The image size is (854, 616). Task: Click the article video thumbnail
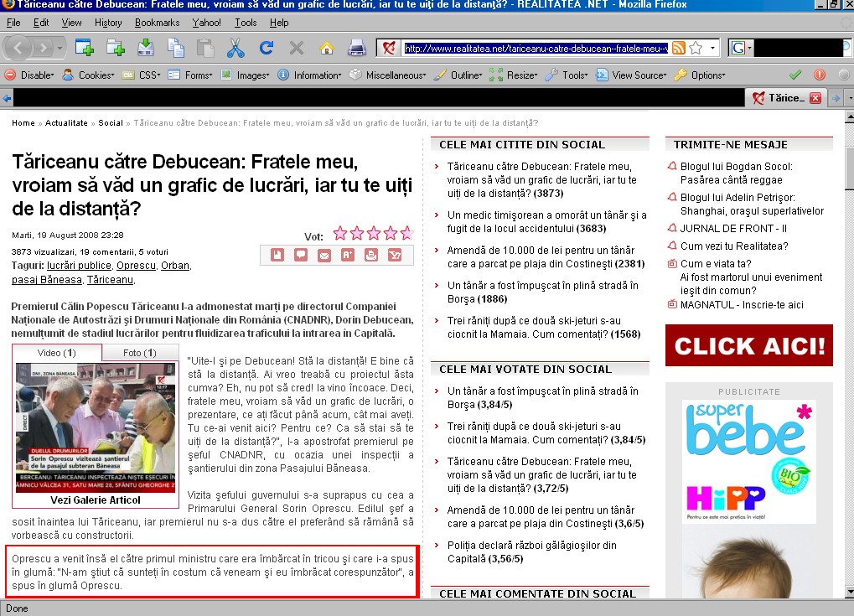[x=95, y=427]
